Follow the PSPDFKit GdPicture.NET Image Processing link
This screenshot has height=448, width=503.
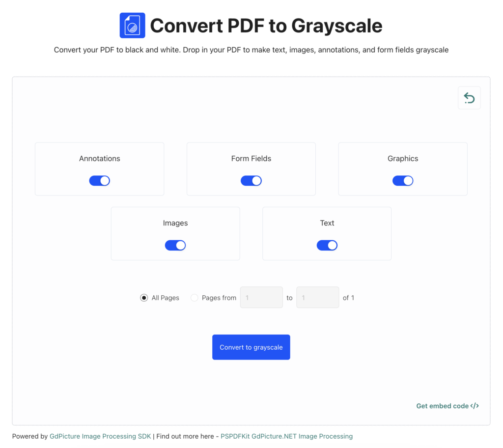[286, 436]
